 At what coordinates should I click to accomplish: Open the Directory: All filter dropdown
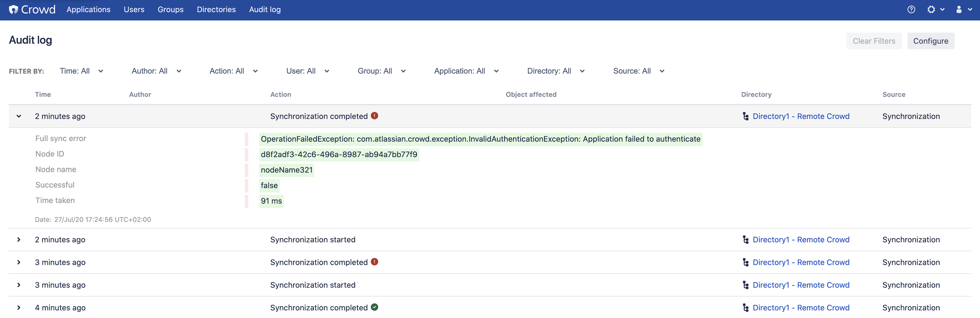tap(556, 71)
